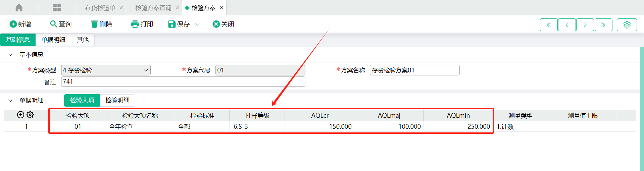Screen dimensions: 644x171
Task: Click the AQLmin column header
Action: click(x=458, y=115)
